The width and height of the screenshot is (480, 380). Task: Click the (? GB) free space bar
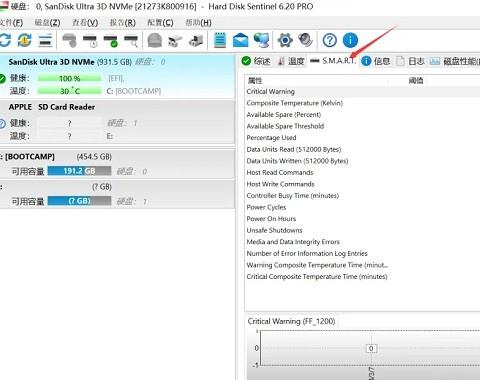pyautogui.click(x=79, y=201)
